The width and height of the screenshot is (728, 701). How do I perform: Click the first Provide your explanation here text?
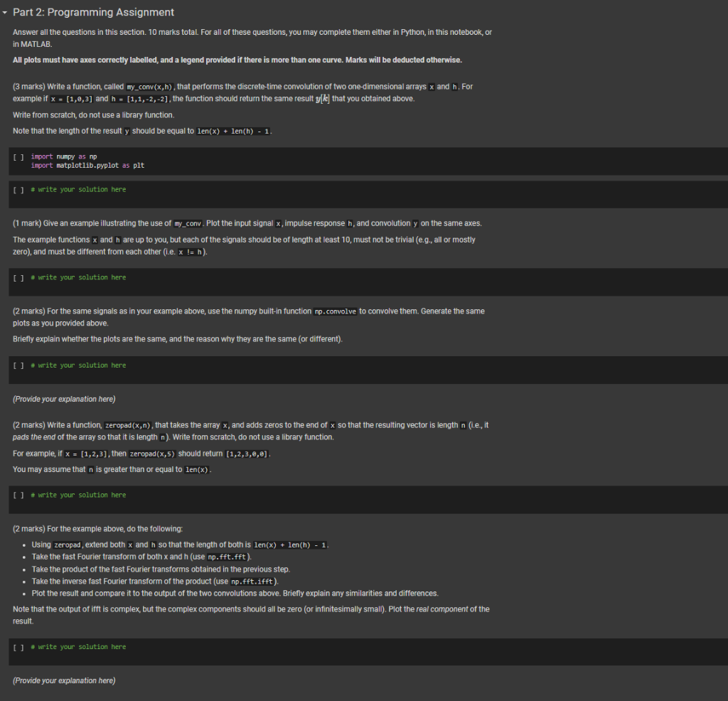64,399
